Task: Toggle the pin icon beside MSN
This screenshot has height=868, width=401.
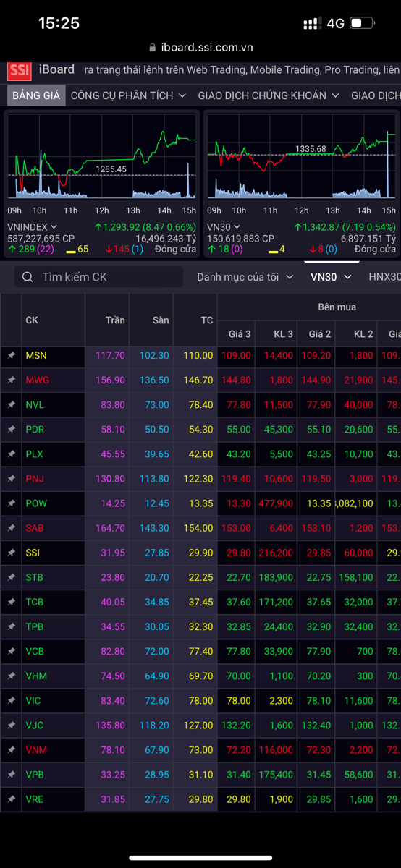Action: (11, 356)
